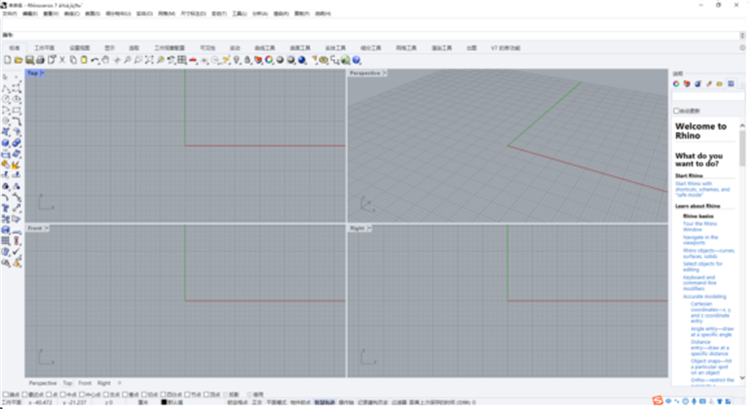This screenshot has width=750, height=409.
Task: Click the blue sphere Render icon
Action: pos(302,60)
